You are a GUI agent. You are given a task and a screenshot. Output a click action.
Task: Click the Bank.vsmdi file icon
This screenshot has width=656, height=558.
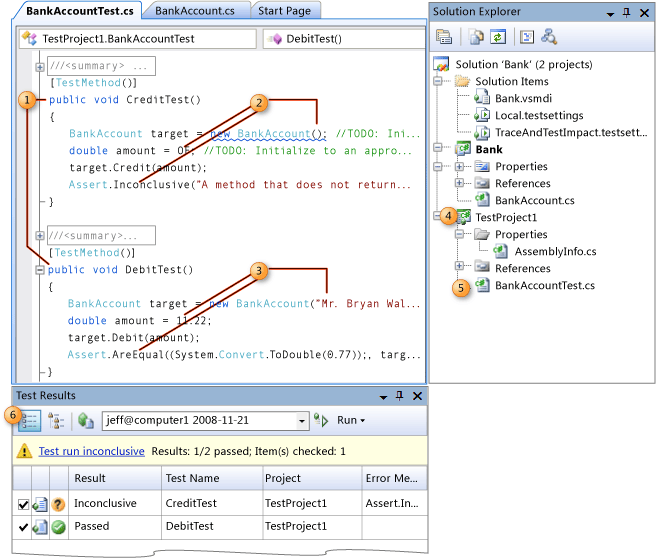482,98
